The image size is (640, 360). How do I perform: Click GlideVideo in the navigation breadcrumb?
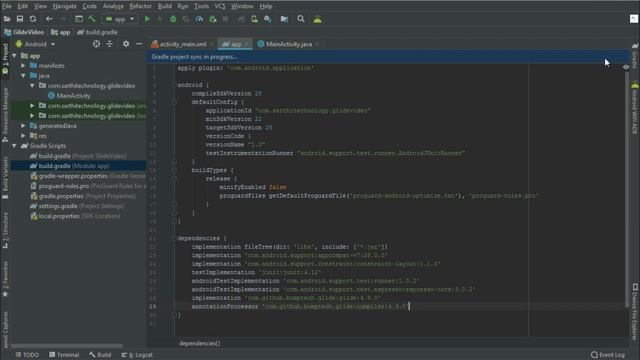[x=24, y=32]
